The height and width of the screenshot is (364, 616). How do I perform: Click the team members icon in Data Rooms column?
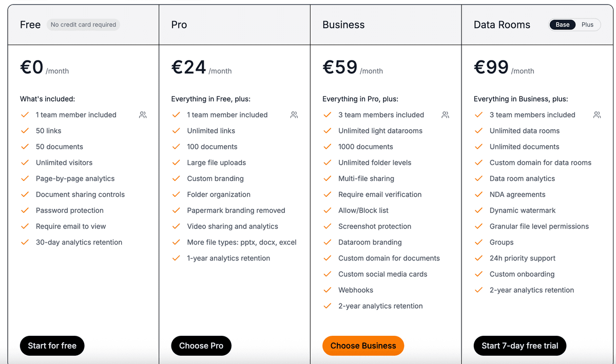596,115
